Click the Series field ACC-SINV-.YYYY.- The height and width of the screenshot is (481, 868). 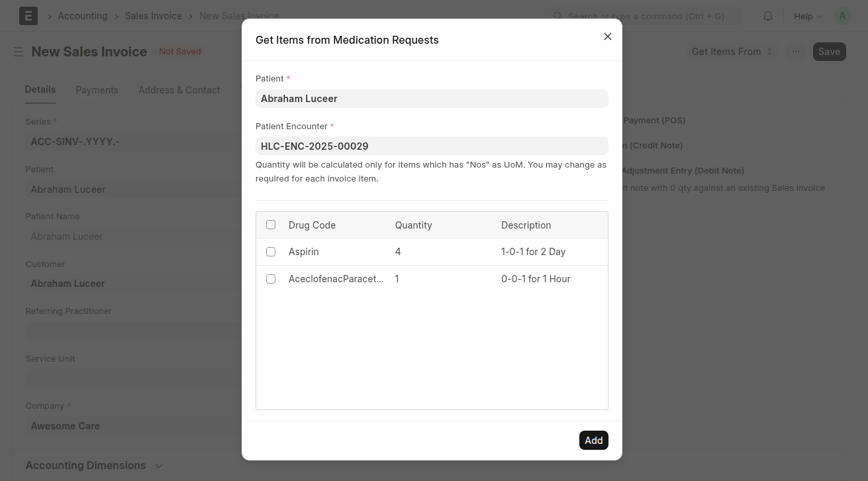coord(134,142)
